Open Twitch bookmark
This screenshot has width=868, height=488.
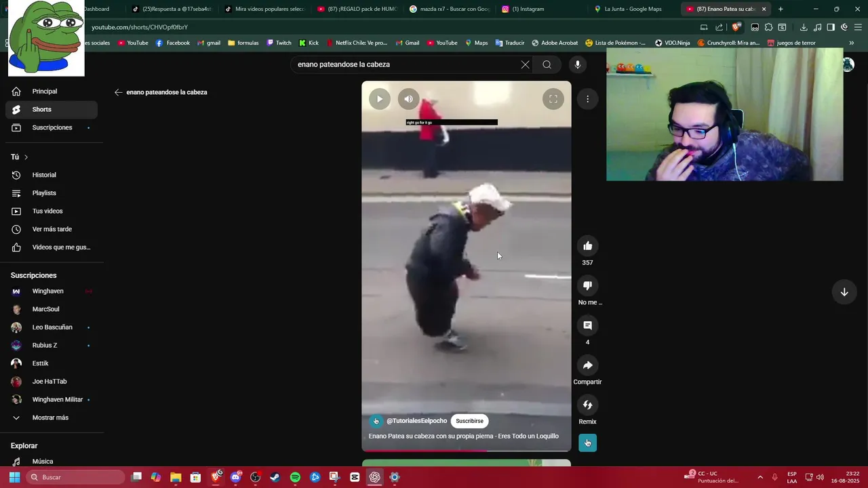pos(279,43)
